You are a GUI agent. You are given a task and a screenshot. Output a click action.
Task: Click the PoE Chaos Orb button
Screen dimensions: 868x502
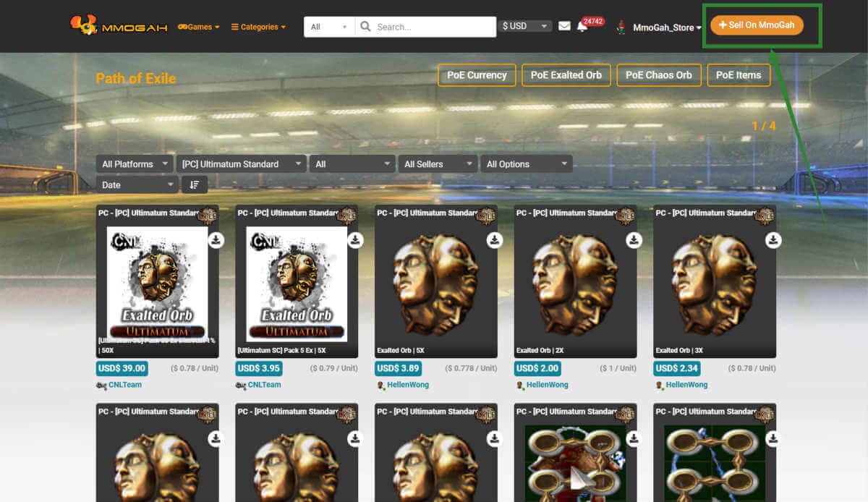659,75
